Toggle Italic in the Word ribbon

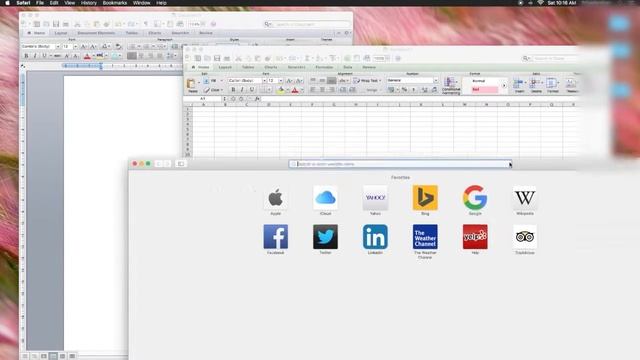pyautogui.click(x=35, y=56)
